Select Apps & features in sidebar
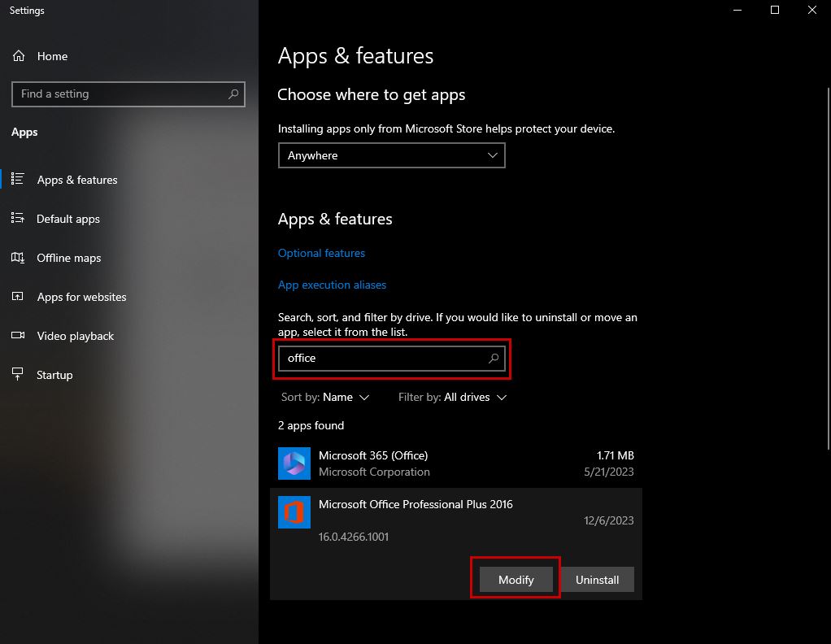Image resolution: width=831 pixels, height=644 pixels. (77, 180)
